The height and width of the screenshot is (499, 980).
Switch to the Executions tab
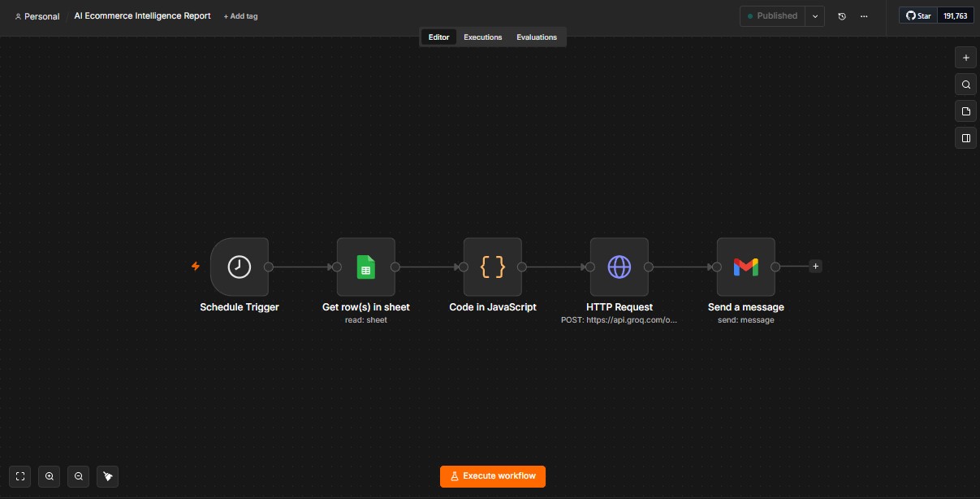pyautogui.click(x=483, y=37)
